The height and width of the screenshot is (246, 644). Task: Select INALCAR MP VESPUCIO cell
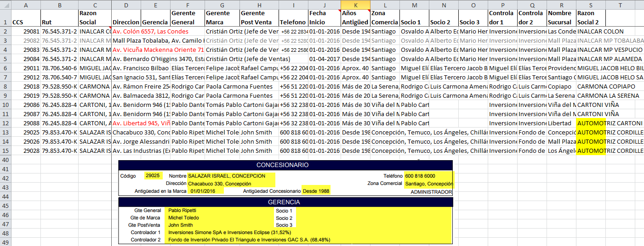pyautogui.click(x=610, y=50)
